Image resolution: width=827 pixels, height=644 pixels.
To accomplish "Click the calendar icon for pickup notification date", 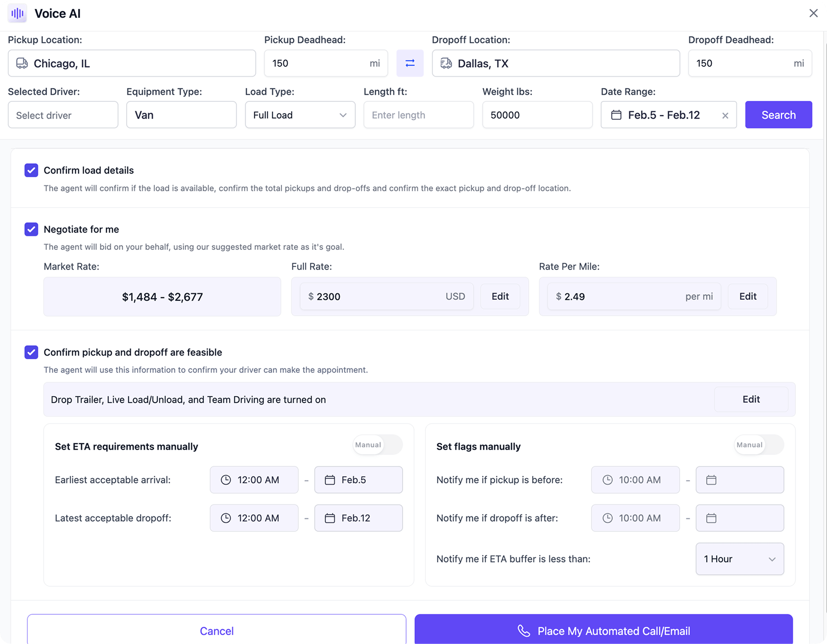I will [x=711, y=480].
